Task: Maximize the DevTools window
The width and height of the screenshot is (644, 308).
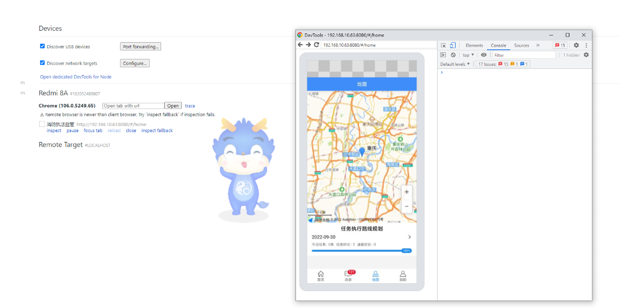Action: (x=567, y=35)
